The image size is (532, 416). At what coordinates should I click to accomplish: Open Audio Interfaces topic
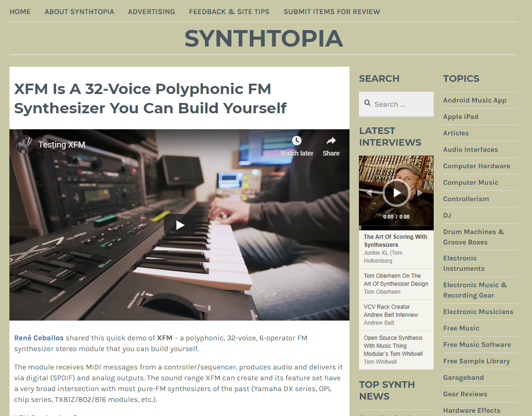(470, 149)
